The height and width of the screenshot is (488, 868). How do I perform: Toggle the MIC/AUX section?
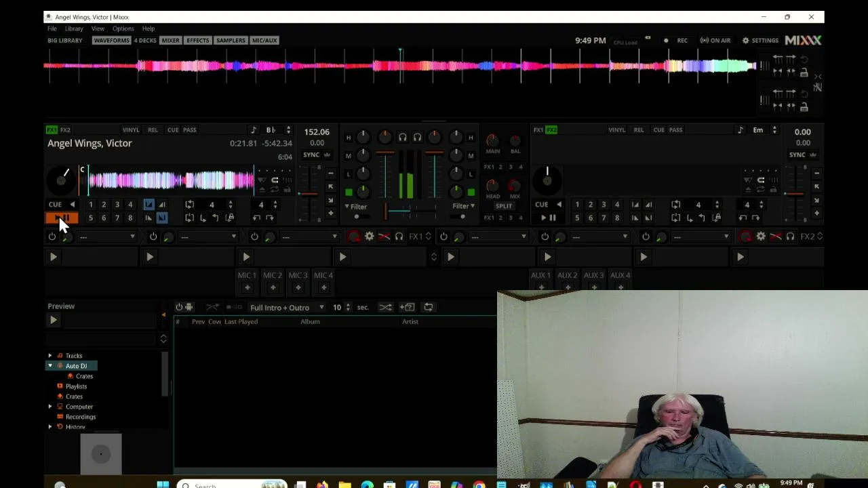264,40
